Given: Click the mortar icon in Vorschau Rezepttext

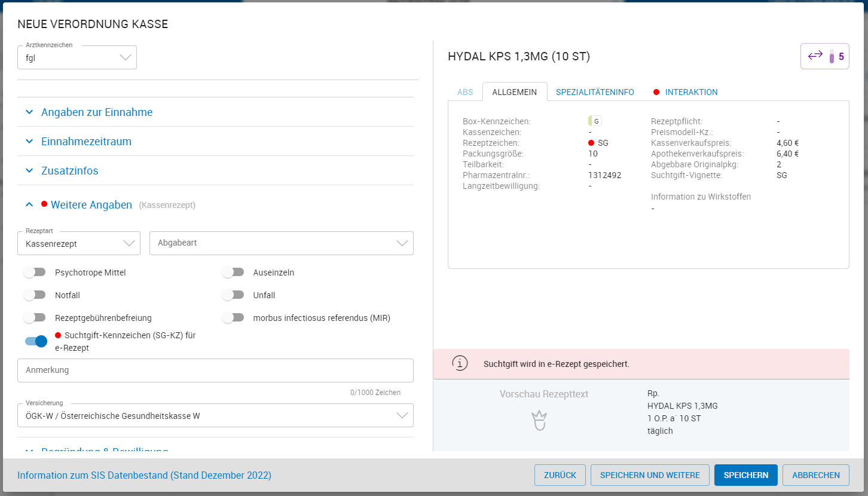Looking at the screenshot, I should tap(539, 420).
